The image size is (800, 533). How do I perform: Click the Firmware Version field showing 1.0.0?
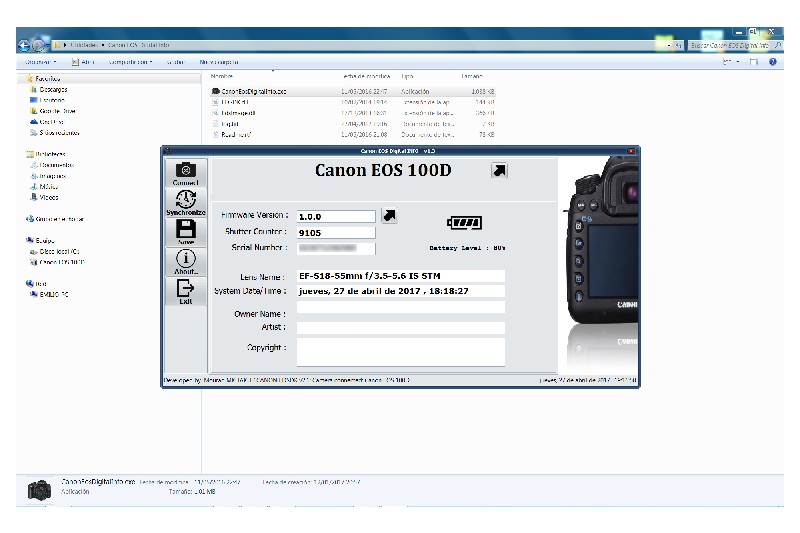click(x=336, y=216)
